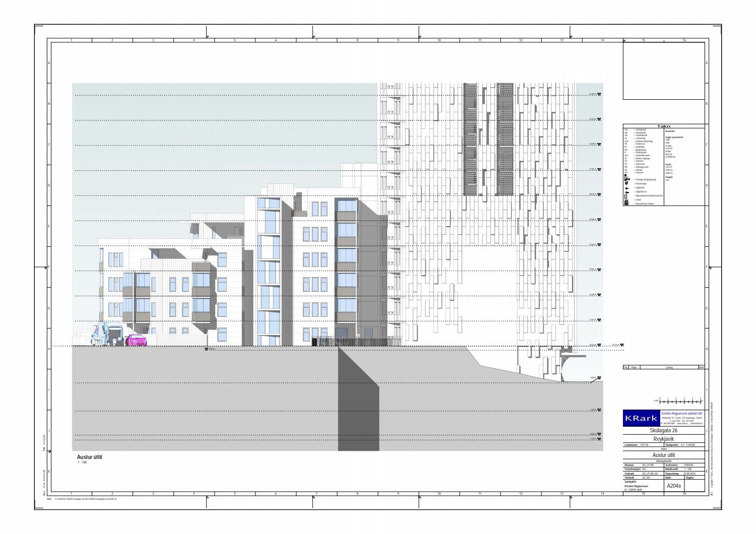Click the light blue garbage truck
The height and width of the screenshot is (534, 756).
point(107,334)
